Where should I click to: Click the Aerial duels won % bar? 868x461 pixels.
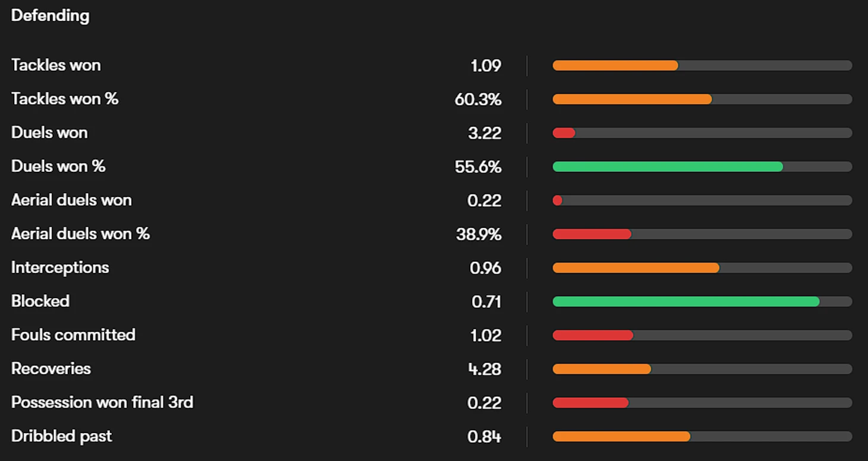click(x=592, y=234)
